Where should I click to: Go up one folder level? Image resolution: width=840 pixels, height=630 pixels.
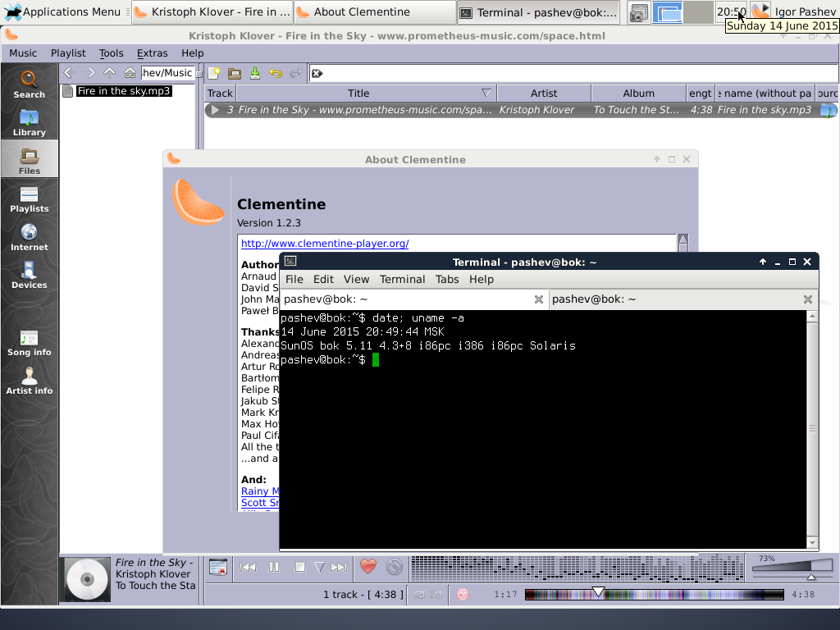pyautogui.click(x=109, y=72)
